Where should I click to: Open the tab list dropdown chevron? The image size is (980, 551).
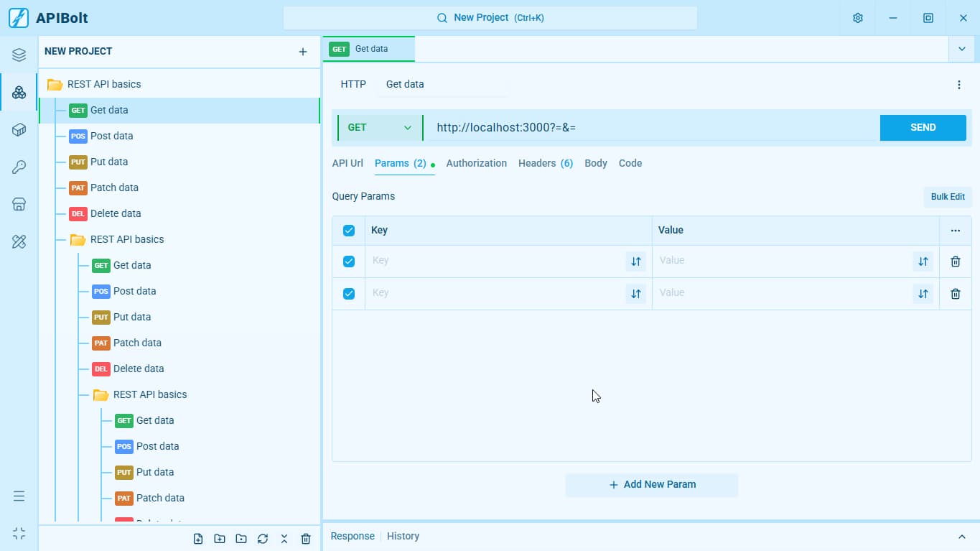coord(961,49)
